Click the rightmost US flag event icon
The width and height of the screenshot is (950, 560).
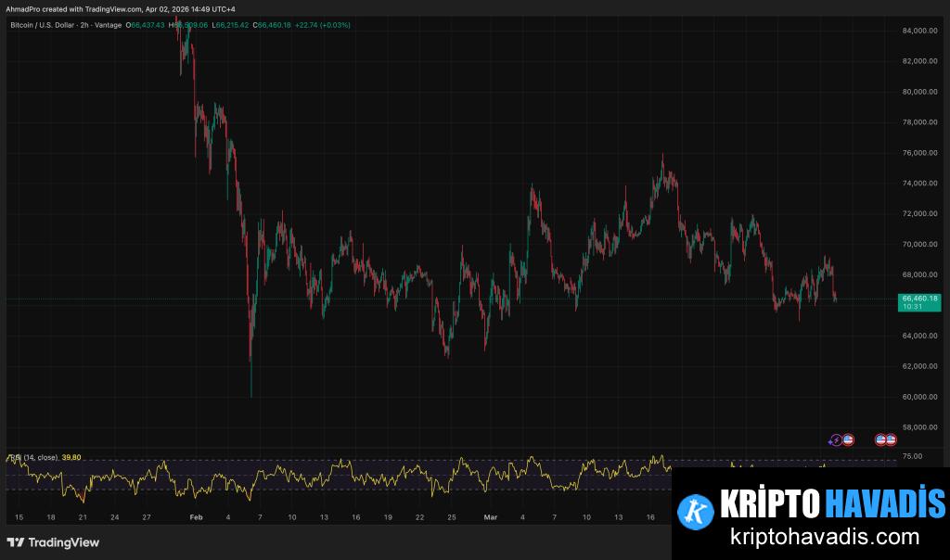[x=891, y=440]
